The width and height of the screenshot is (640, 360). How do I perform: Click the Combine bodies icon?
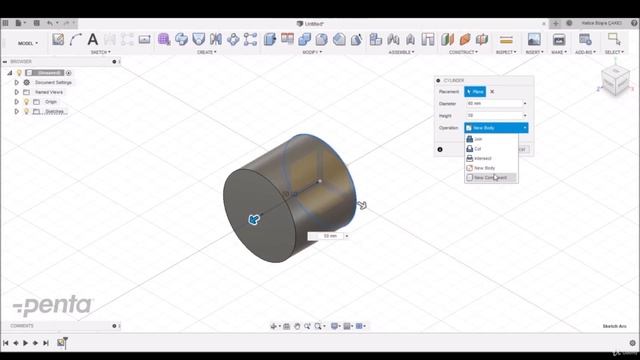click(304, 39)
